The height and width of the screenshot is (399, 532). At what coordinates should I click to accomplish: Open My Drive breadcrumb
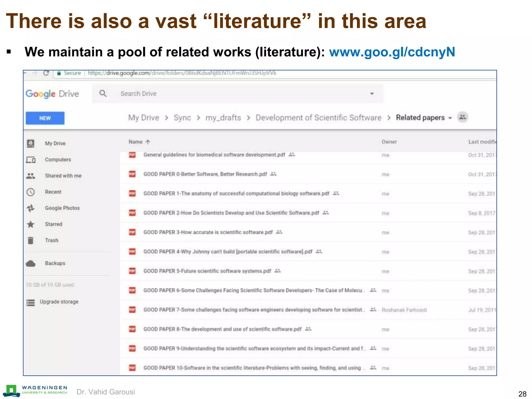[x=144, y=118]
